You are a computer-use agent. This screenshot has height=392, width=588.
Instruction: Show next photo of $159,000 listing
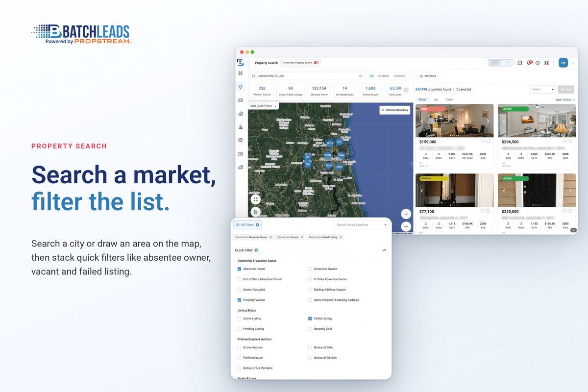[x=488, y=121]
